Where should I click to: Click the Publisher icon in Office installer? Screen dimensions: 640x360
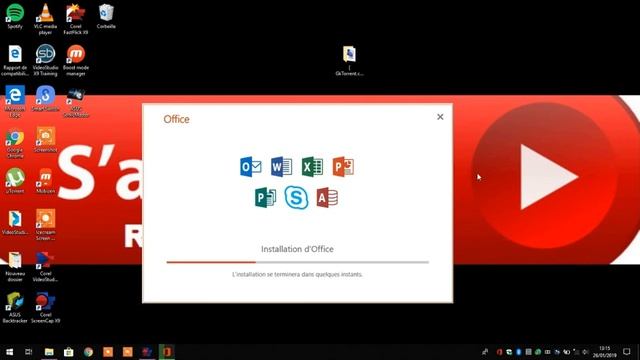[265, 198]
